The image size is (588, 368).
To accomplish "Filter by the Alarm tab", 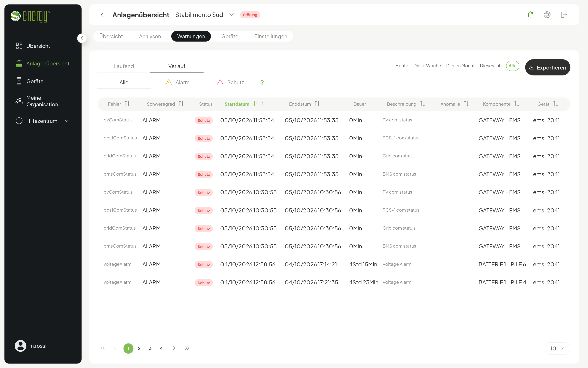I will point(177,83).
